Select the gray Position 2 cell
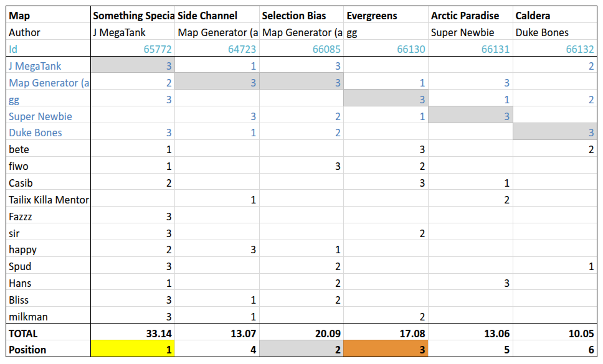Viewport: 603px width, 364px height. pyautogui.click(x=301, y=350)
